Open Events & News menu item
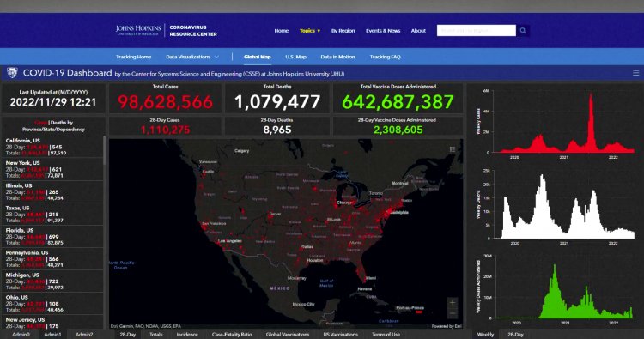The width and height of the screenshot is (644, 339). point(383,31)
